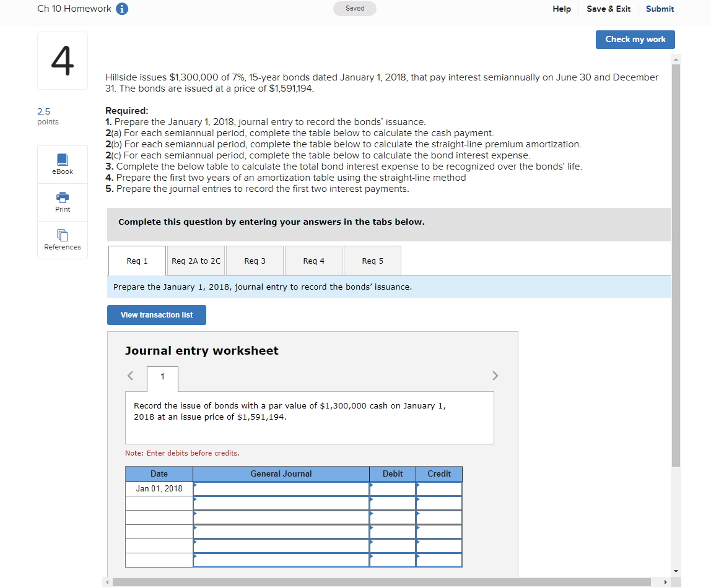
Task: Open Help from the top bar
Action: pyautogui.click(x=561, y=9)
